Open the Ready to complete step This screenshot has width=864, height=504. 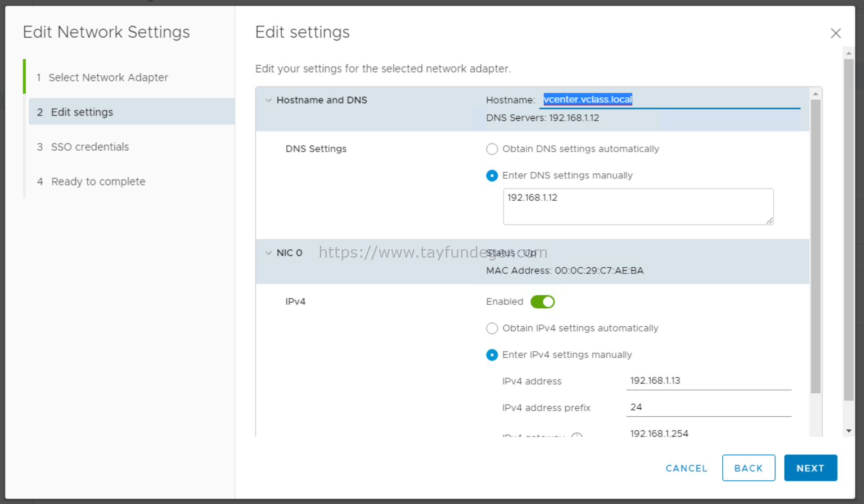(x=98, y=181)
